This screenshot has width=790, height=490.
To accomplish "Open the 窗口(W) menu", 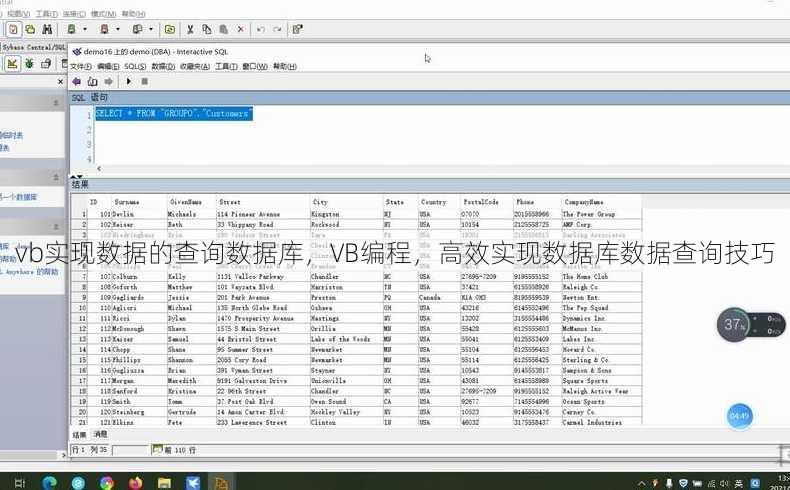I will [255, 66].
